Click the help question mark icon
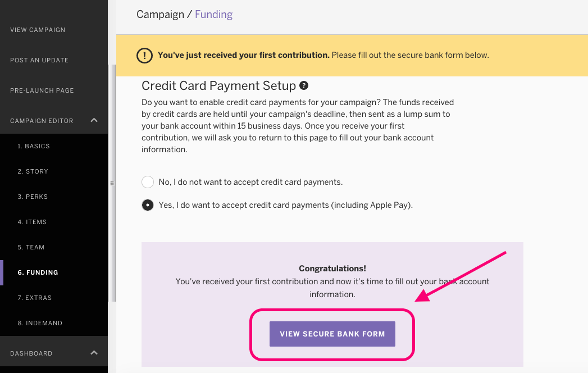588x373 pixels. pyautogui.click(x=304, y=86)
